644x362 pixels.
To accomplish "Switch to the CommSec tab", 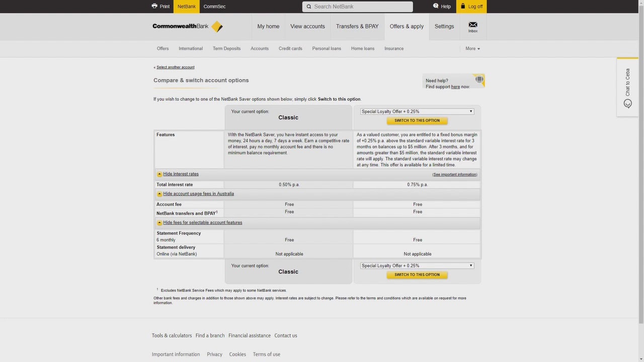I will [x=214, y=7].
